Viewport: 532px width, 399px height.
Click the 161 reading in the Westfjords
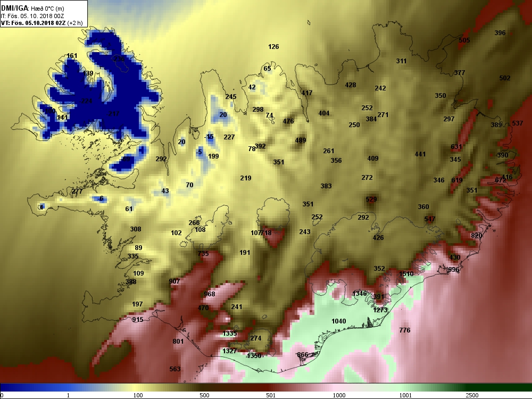(72, 56)
